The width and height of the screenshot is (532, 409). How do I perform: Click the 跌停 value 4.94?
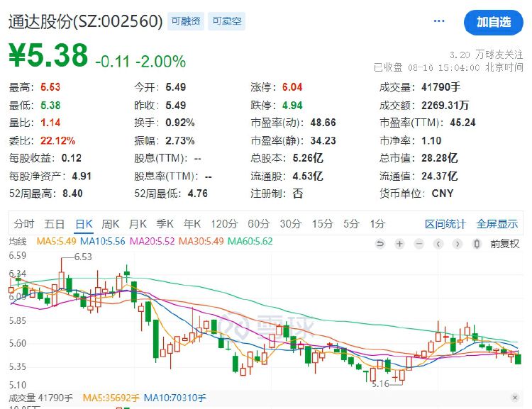(292, 106)
